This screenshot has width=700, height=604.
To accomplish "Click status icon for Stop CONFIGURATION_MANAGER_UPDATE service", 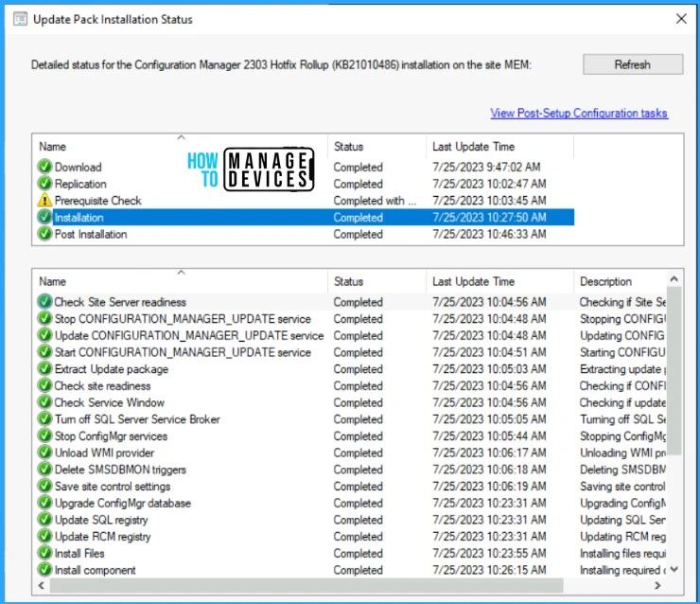I will [x=44, y=318].
